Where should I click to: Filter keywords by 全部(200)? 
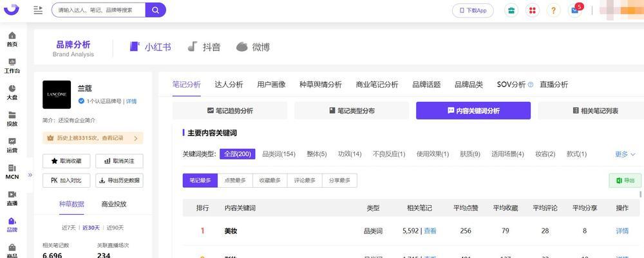(238, 154)
